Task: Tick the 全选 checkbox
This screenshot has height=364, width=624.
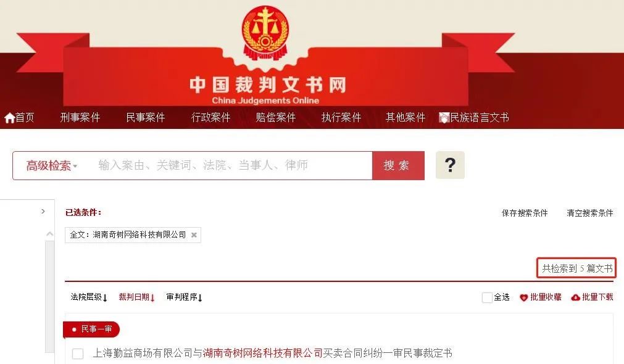Action: (487, 297)
